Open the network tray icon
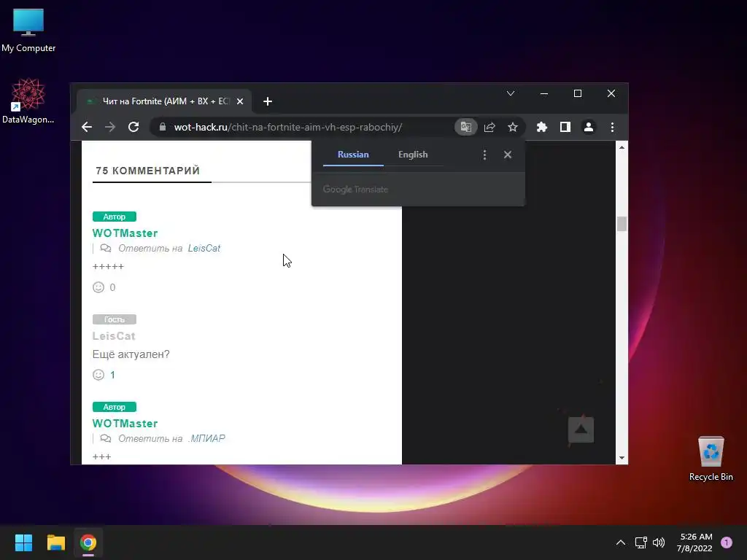This screenshot has height=560, width=747. pos(640,542)
